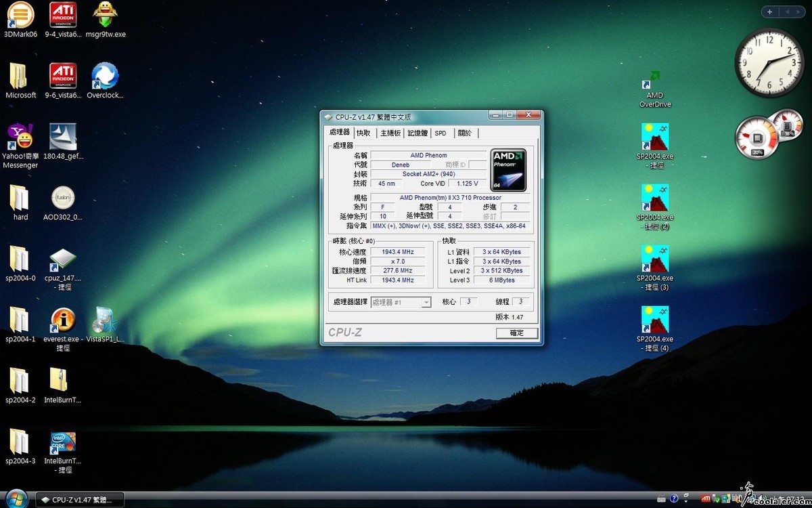Open the sp2004-0 folder
Screen dimensions: 812x508
pos(20,263)
